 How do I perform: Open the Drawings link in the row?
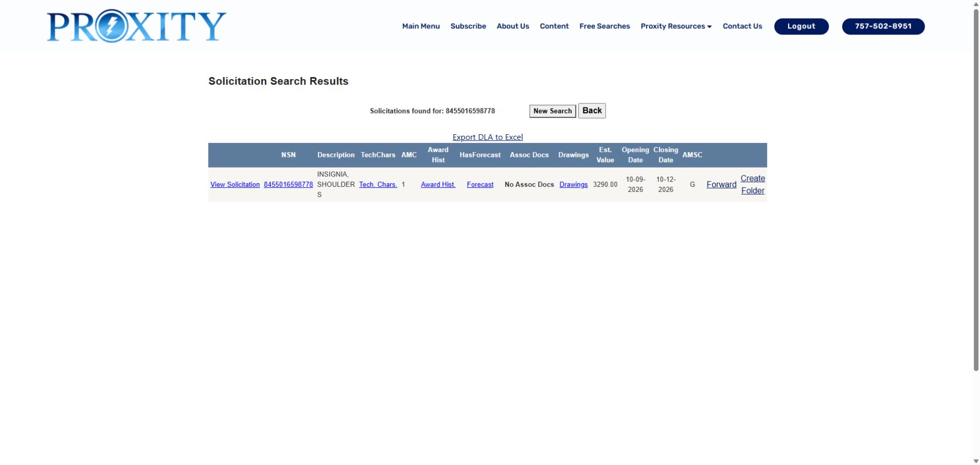pyautogui.click(x=574, y=185)
